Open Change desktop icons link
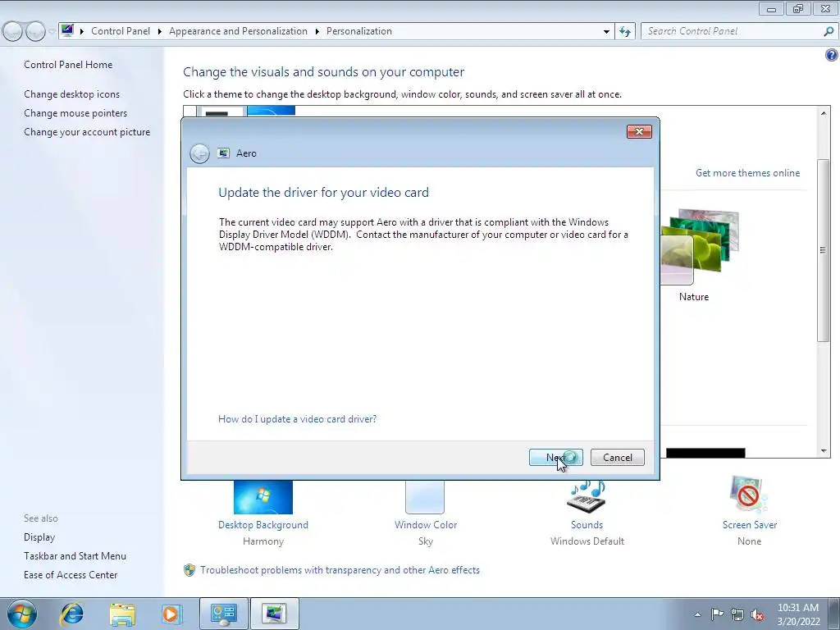Screen dimensions: 840x630 tap(72, 94)
